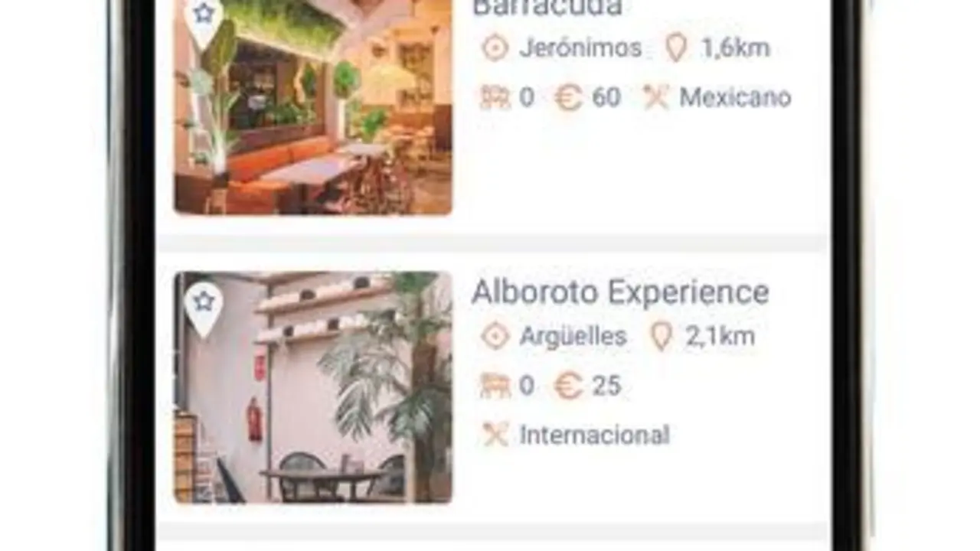Click the neighborhood target icon beside Jerónimos

click(495, 48)
